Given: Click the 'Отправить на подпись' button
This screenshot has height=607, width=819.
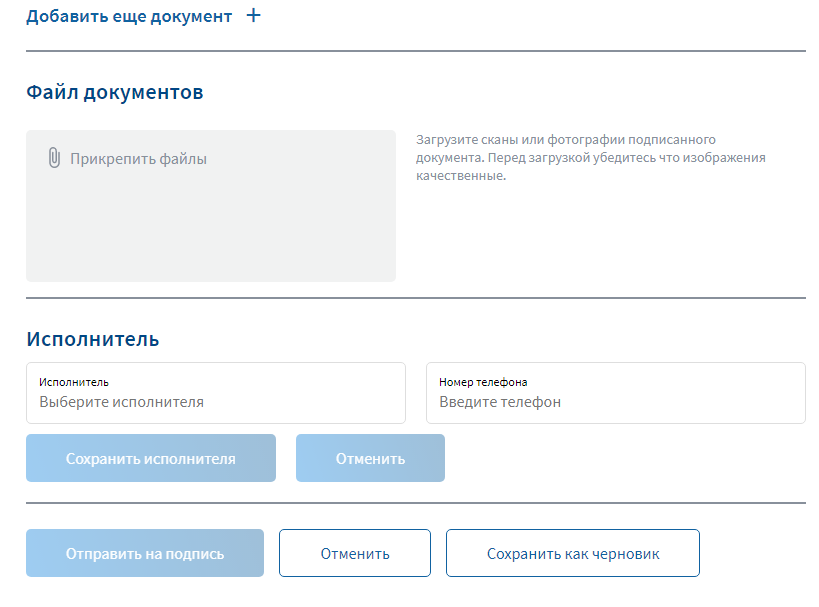Looking at the screenshot, I should tap(145, 553).
